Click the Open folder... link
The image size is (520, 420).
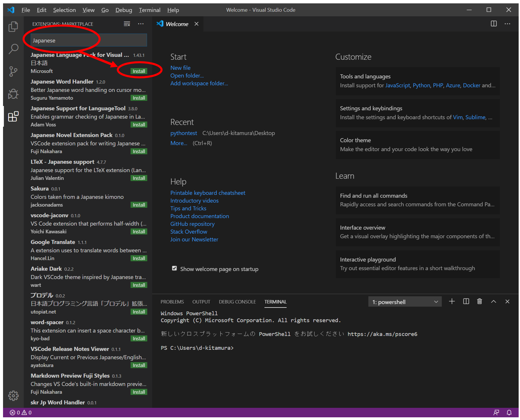coord(187,75)
